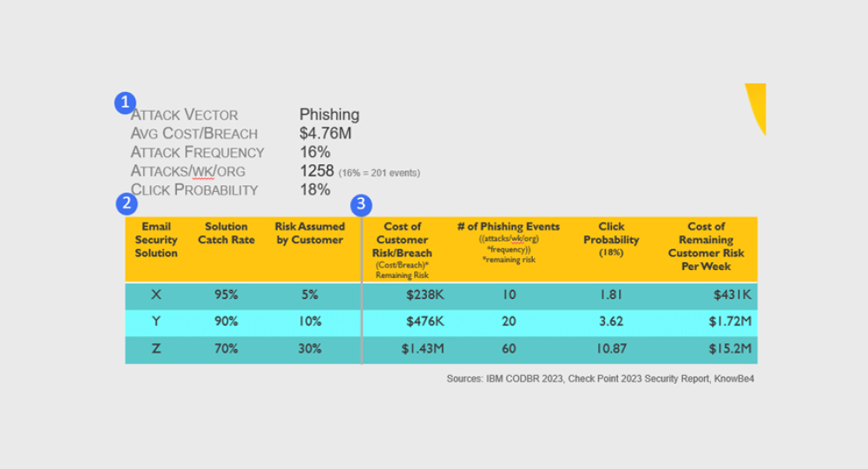The height and width of the screenshot is (469, 868).
Task: Click the Phishing value text
Action: pos(329,115)
